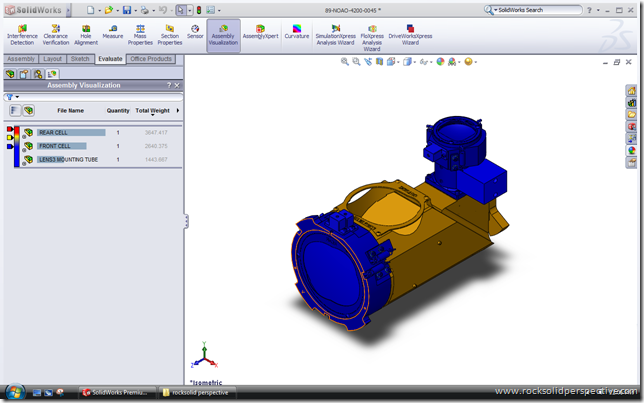Viewport: 644px width, 403px height.
Task: Expand the Open file dropdown arrow
Action: point(117,10)
